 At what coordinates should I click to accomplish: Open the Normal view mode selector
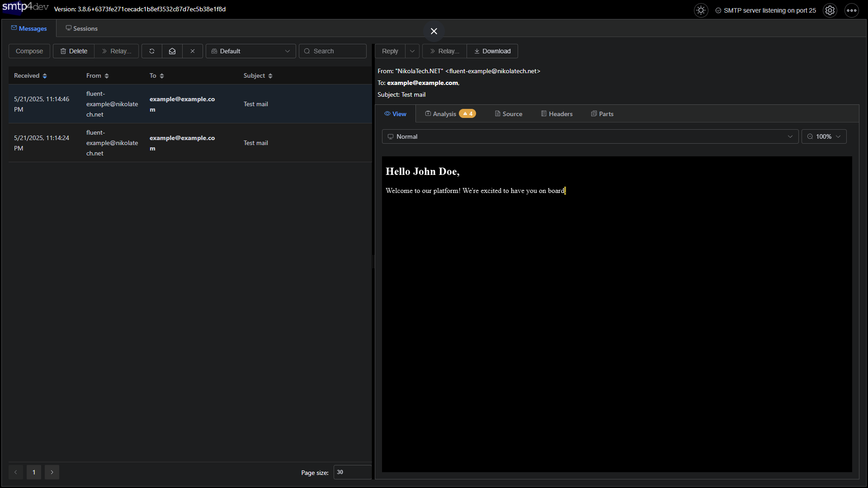point(588,136)
